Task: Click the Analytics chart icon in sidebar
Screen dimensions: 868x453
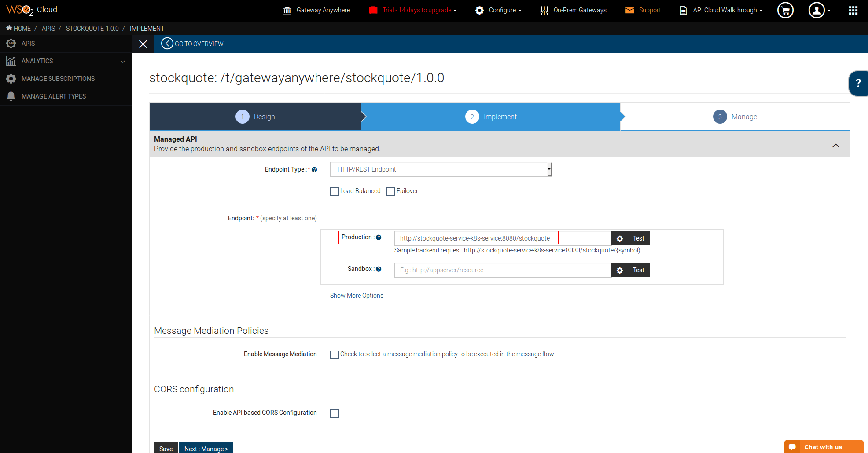Action: 11,61
